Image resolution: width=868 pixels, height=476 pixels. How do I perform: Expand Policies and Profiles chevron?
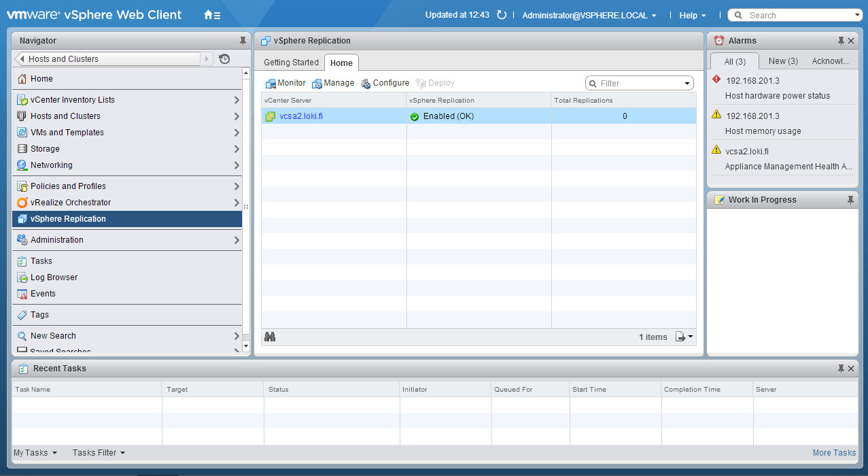click(237, 186)
